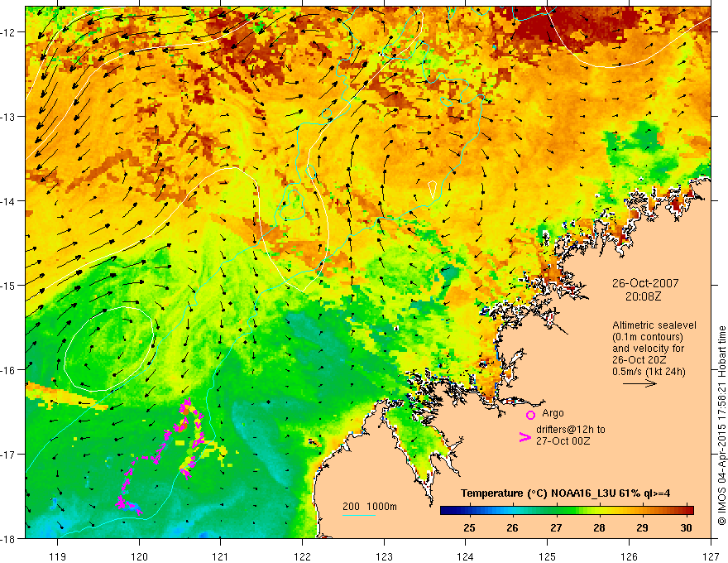Click longitude axis label 124
The image size is (728, 563).
466,556
